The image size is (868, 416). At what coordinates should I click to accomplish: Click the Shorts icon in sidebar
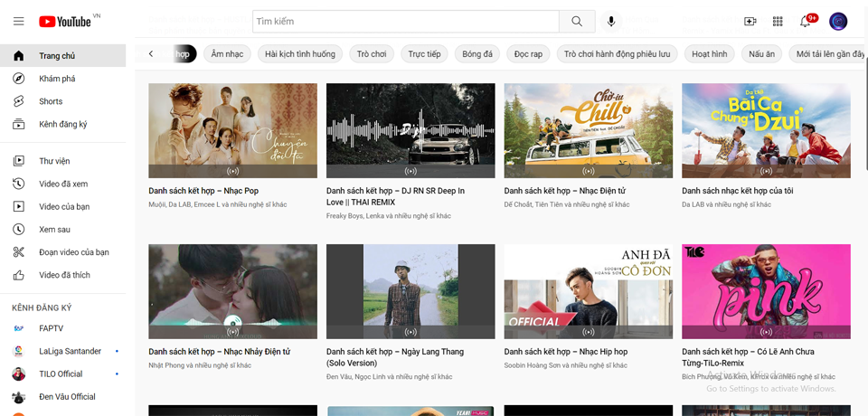19,100
